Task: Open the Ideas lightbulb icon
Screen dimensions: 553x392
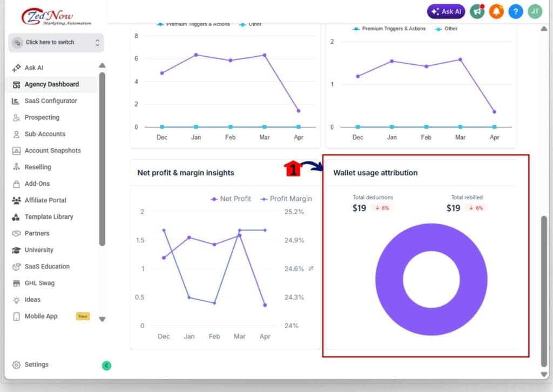Action: pyautogui.click(x=16, y=300)
